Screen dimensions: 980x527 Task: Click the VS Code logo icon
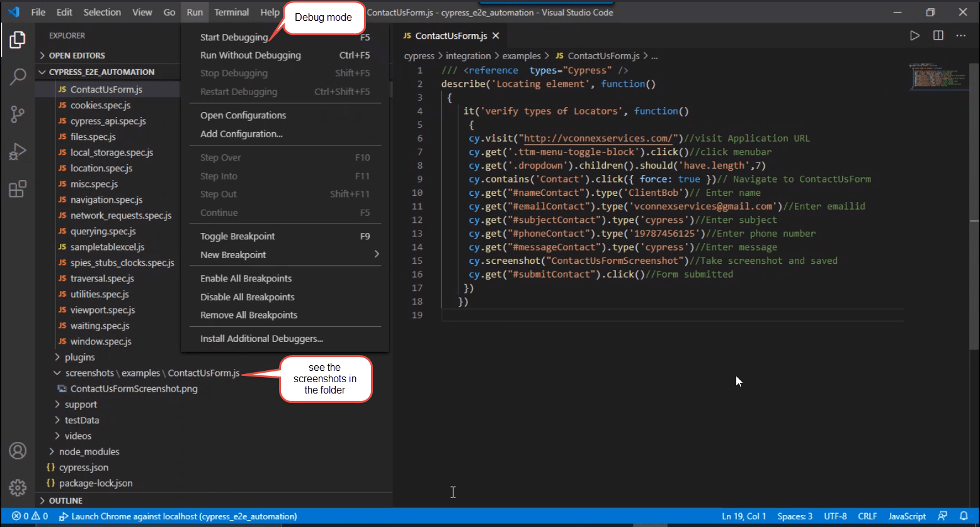(x=13, y=12)
